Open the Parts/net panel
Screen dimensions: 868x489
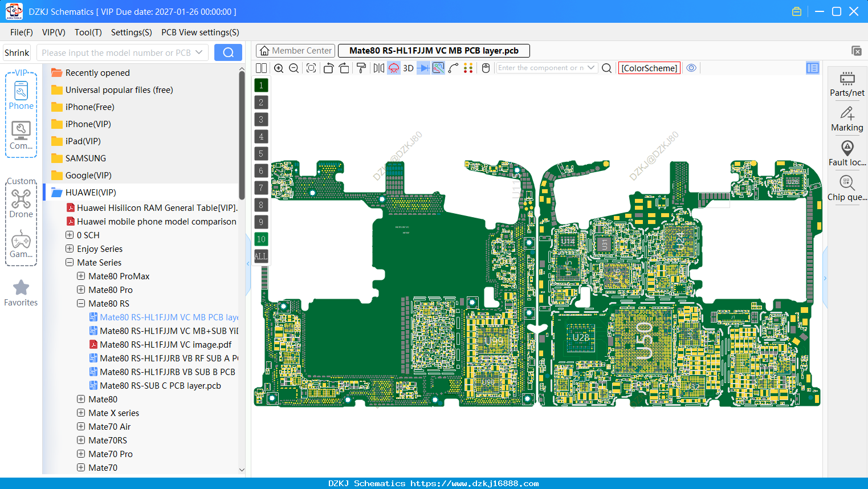tap(847, 84)
